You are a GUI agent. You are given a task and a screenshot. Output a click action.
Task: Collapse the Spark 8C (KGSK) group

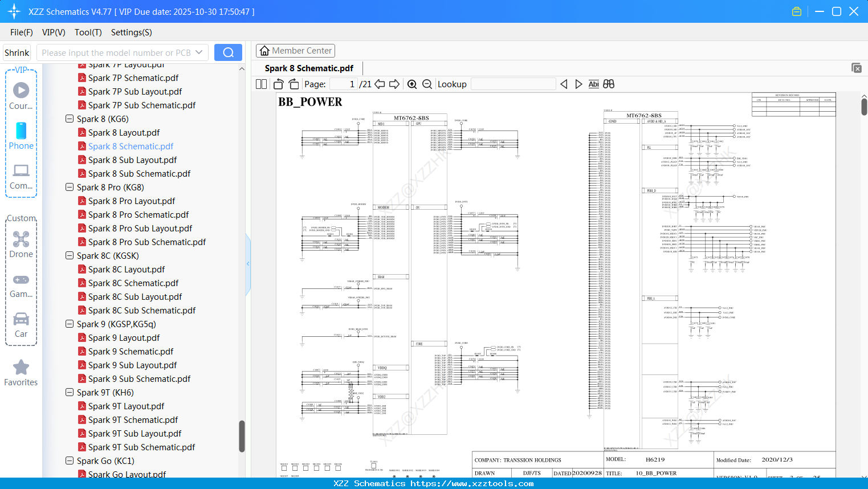tap(69, 255)
